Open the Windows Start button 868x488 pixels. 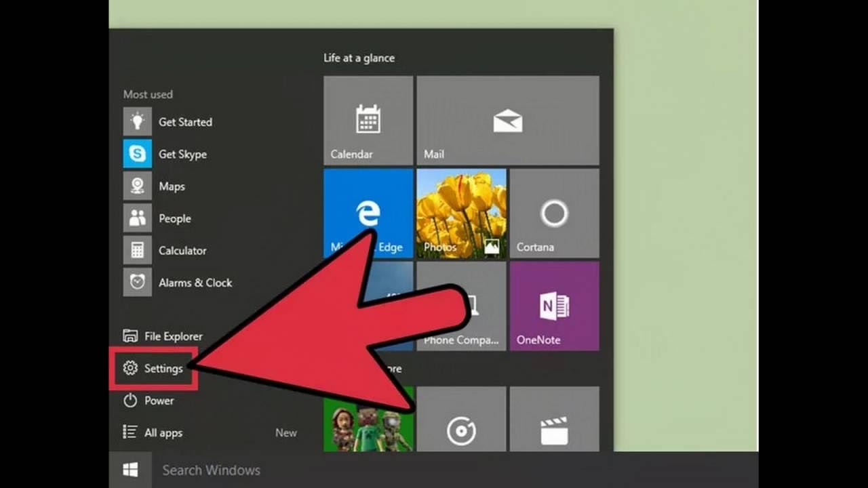click(131, 470)
